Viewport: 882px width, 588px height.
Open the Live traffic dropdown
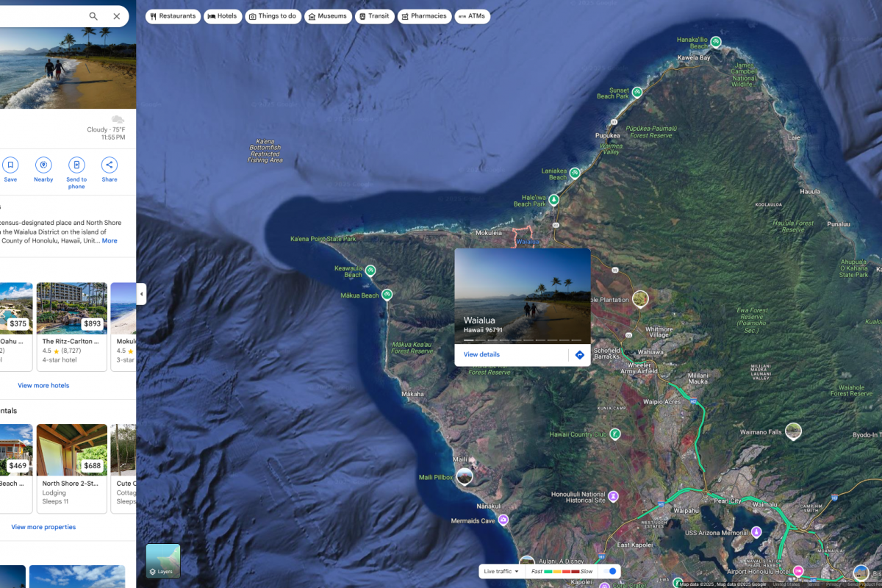pyautogui.click(x=501, y=571)
